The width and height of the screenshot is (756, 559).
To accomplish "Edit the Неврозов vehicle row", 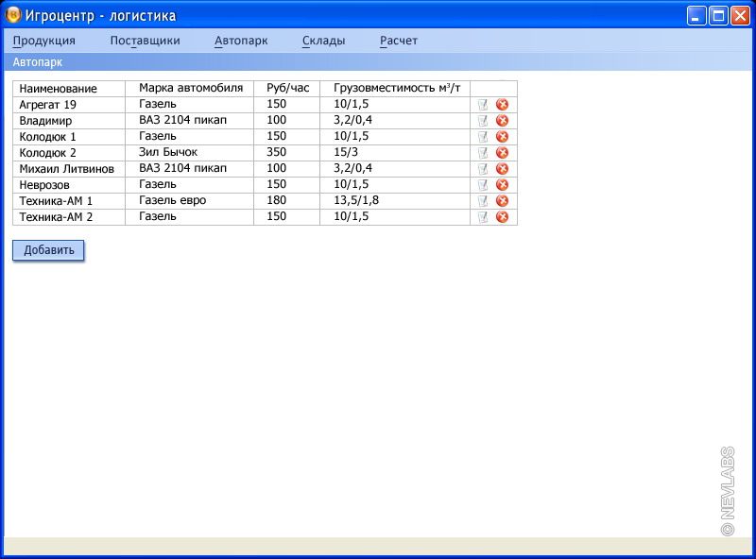I will point(483,185).
